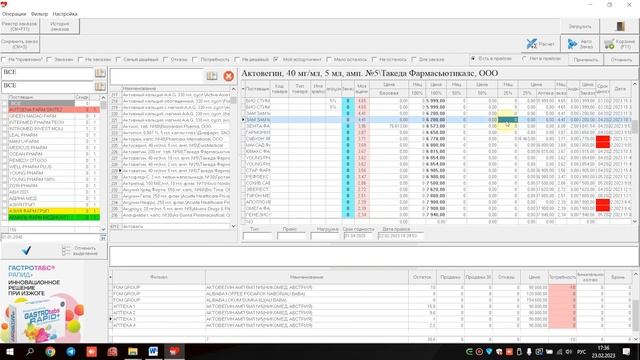640x360 pixels.
Task: Toggle the Потребность checkbox
Action: click(195, 60)
